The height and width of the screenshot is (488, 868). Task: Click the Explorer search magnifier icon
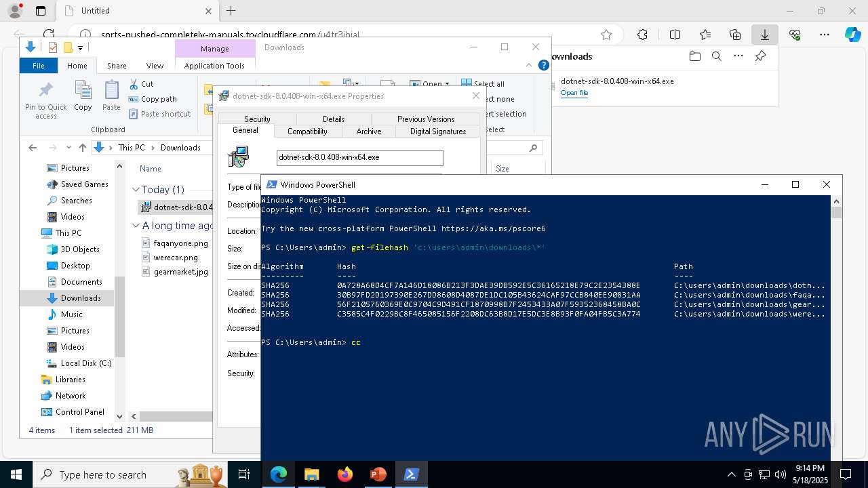pos(533,148)
